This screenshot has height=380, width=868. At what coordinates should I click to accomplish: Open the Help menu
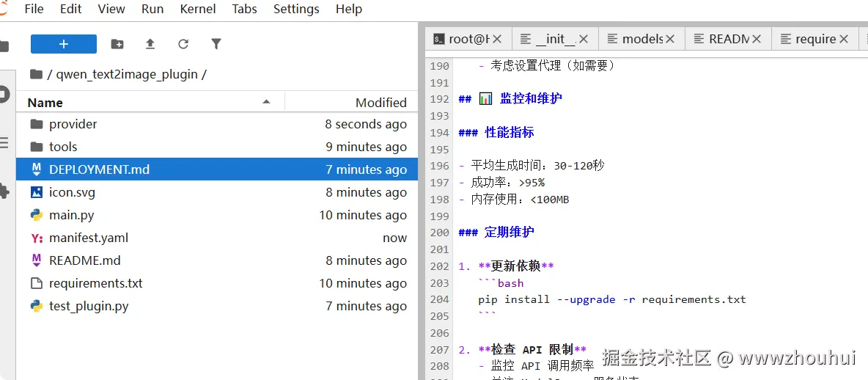[349, 10]
